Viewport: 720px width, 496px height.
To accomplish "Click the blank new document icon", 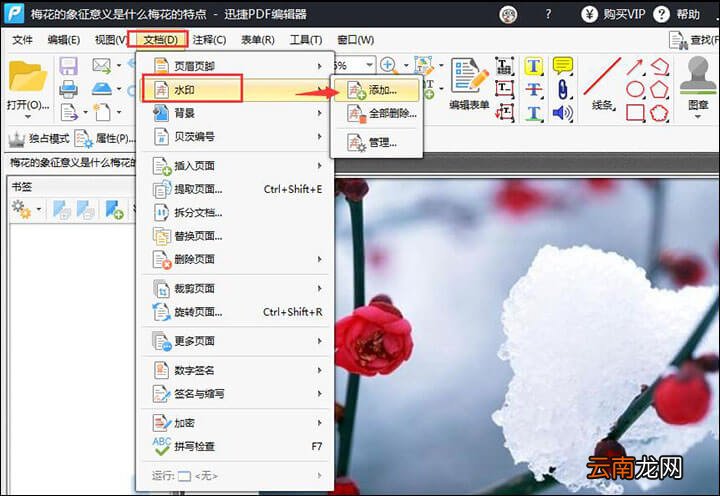I will [102, 112].
